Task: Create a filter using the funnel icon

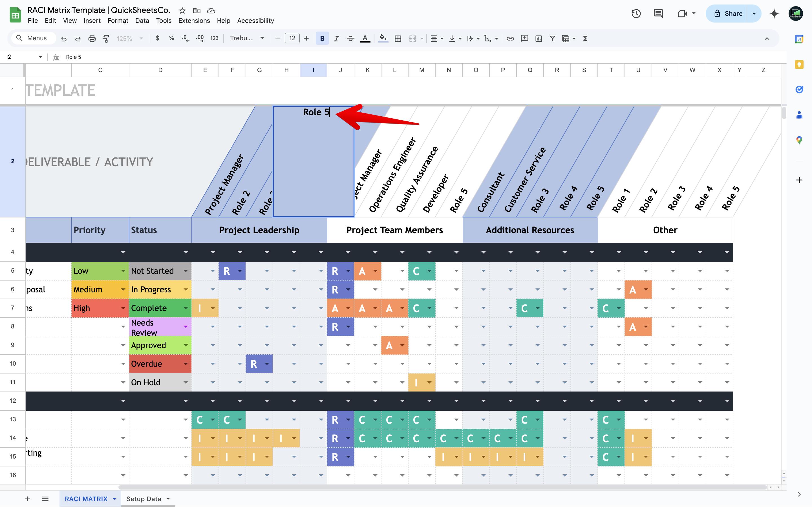Action: pos(552,38)
